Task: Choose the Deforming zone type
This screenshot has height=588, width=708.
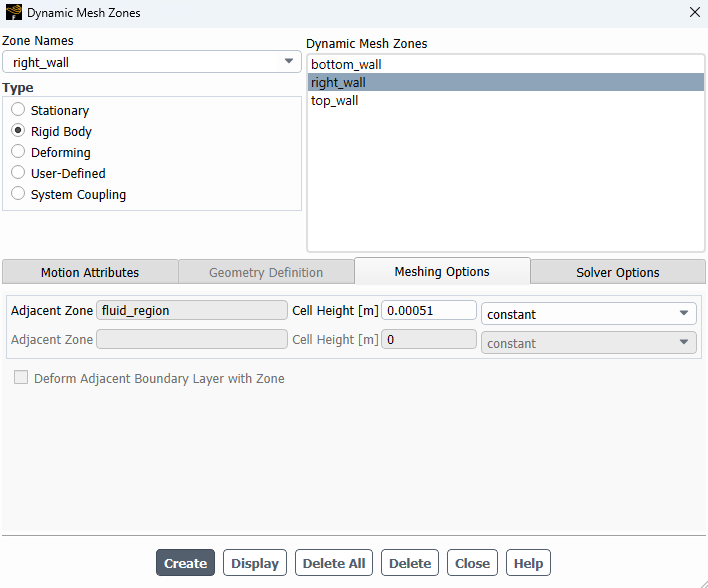Action: coord(18,152)
